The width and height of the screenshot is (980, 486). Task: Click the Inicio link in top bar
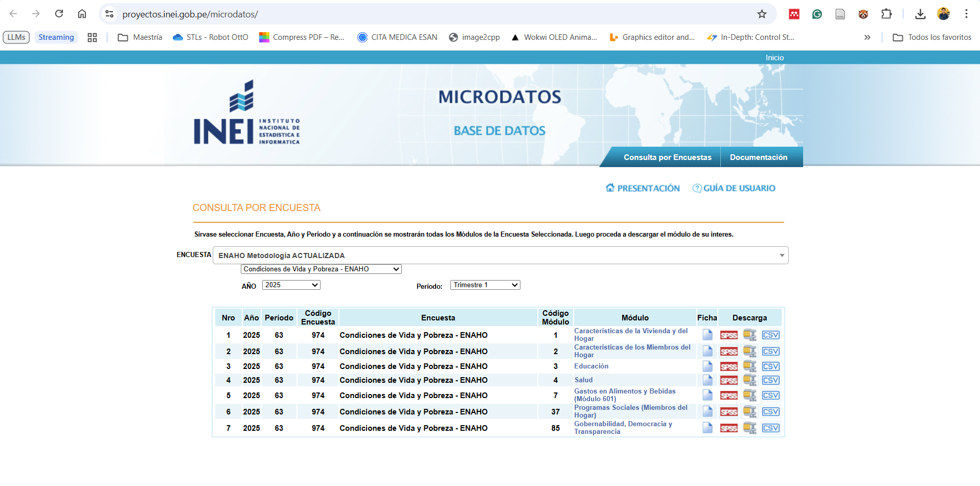pyautogui.click(x=774, y=58)
